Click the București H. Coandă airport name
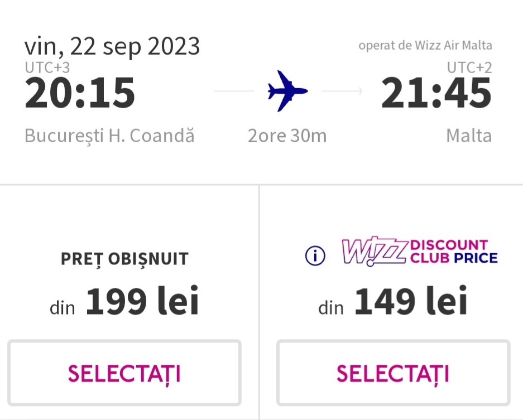The image size is (523, 420). tap(110, 136)
